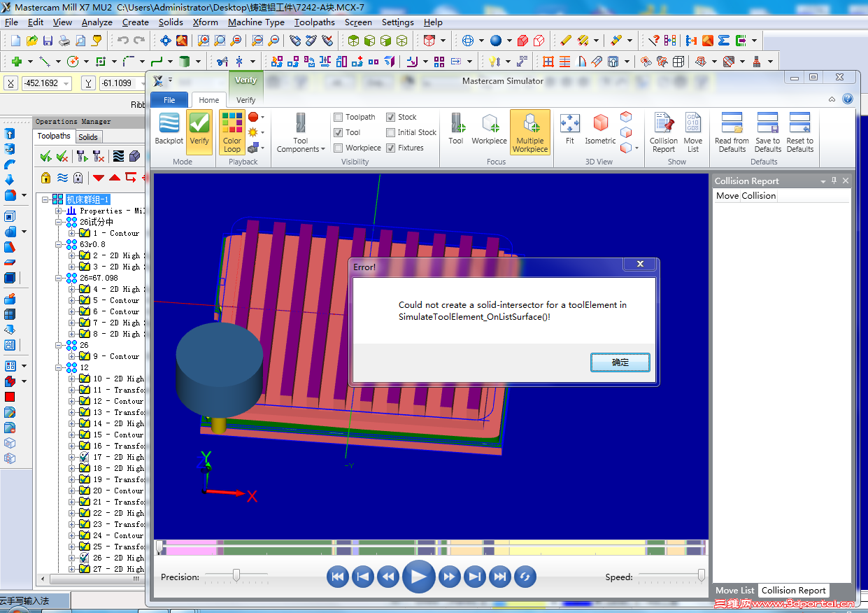
Task: Toggle Stock visibility checkbox
Action: pyautogui.click(x=391, y=117)
